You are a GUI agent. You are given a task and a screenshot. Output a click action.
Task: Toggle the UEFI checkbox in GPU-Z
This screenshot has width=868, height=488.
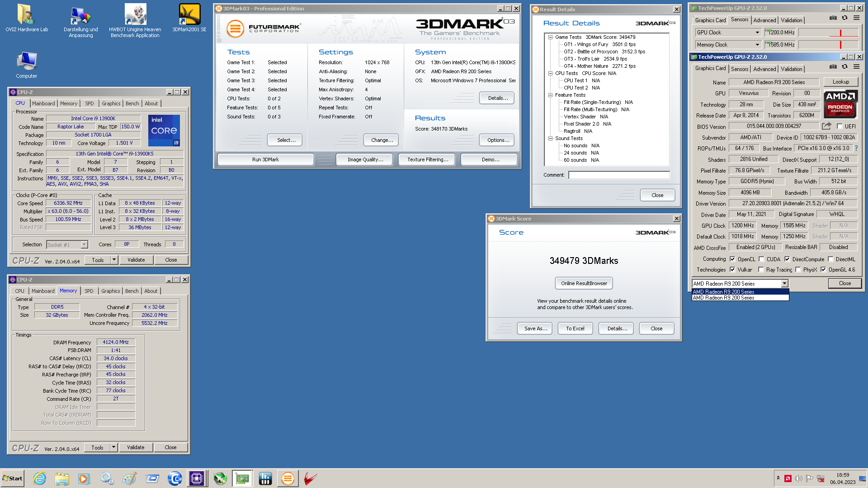pos(840,127)
